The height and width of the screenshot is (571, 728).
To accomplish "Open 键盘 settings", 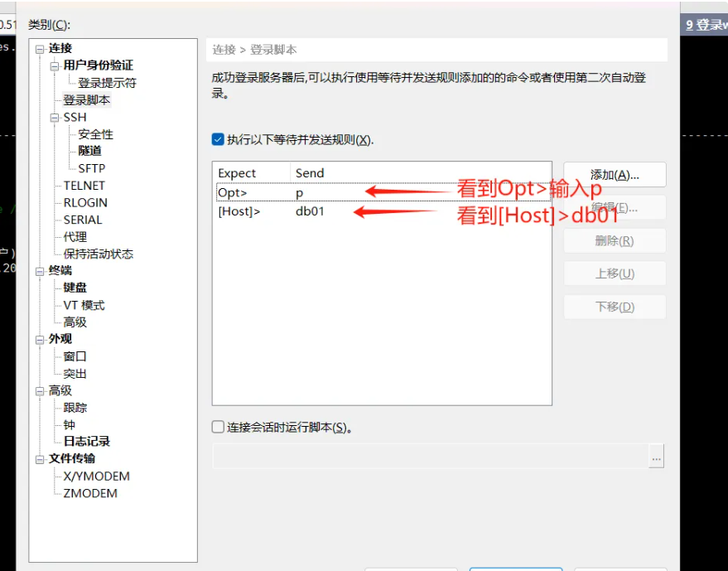I will point(75,288).
